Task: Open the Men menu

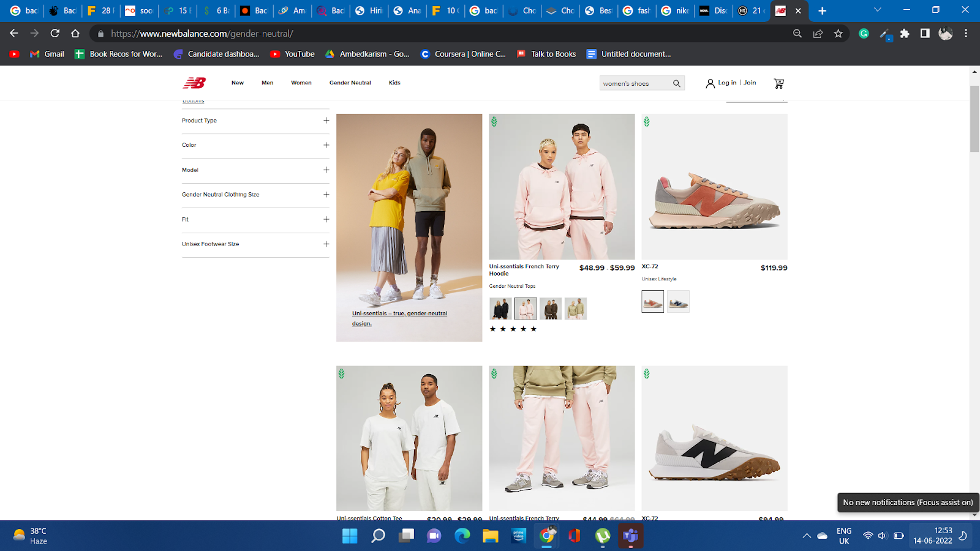Action: 267,83
